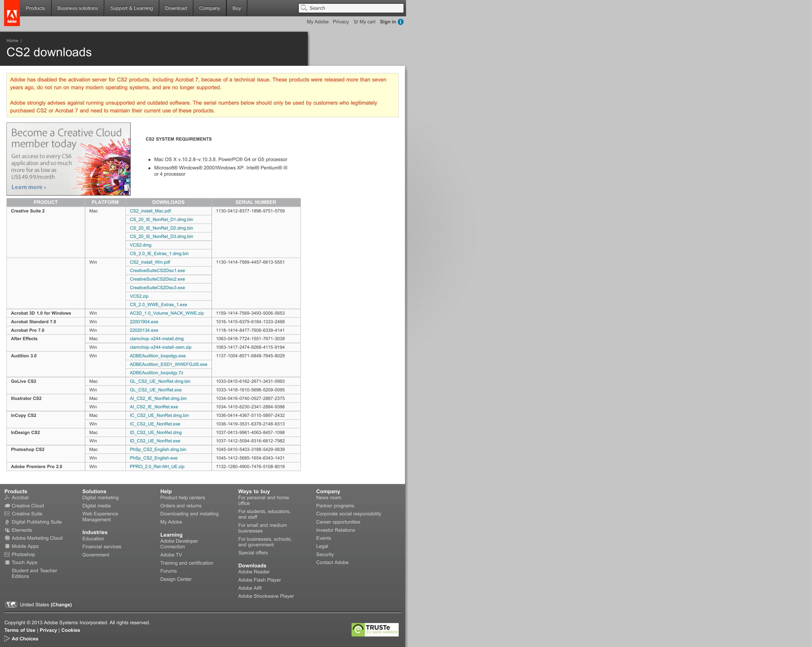
Task: Click Learn more in Creative Cloud banner
Action: tap(29, 187)
